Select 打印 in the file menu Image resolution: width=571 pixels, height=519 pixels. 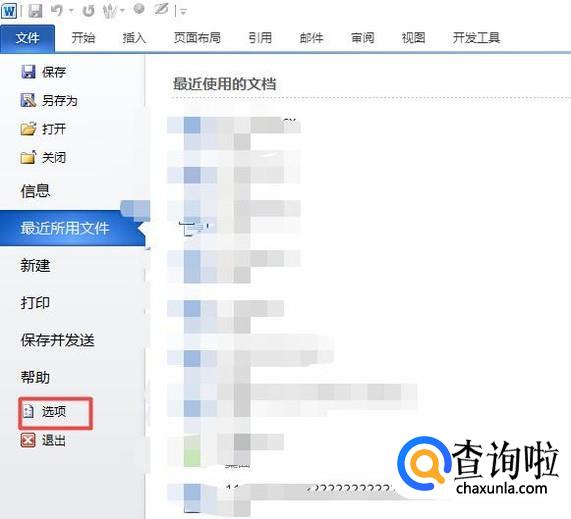coord(35,303)
